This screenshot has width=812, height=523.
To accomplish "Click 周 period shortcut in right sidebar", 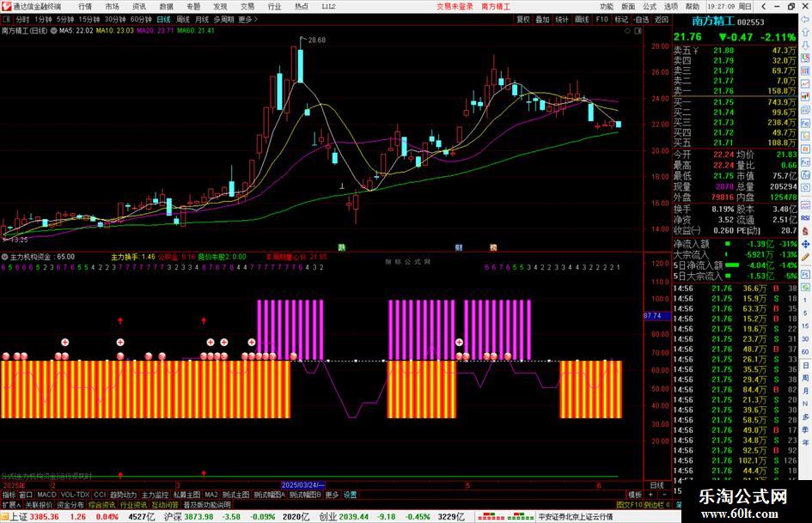I will click(805, 378).
